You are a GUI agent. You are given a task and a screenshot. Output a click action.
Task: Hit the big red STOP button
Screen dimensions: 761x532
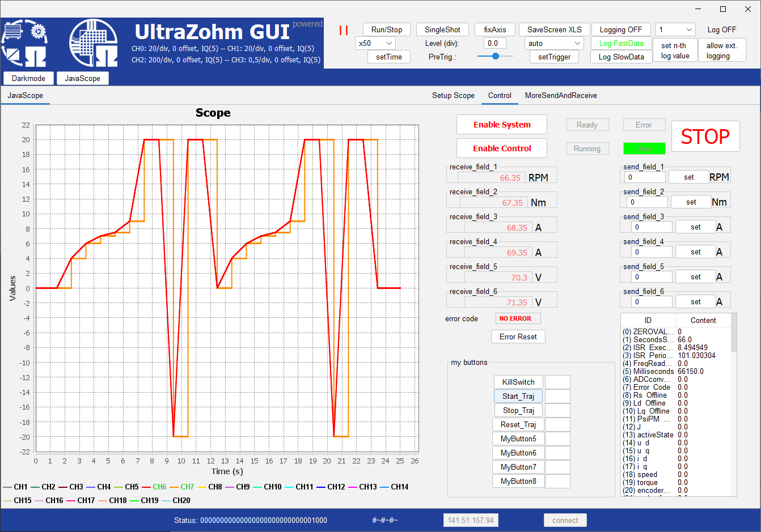point(705,136)
